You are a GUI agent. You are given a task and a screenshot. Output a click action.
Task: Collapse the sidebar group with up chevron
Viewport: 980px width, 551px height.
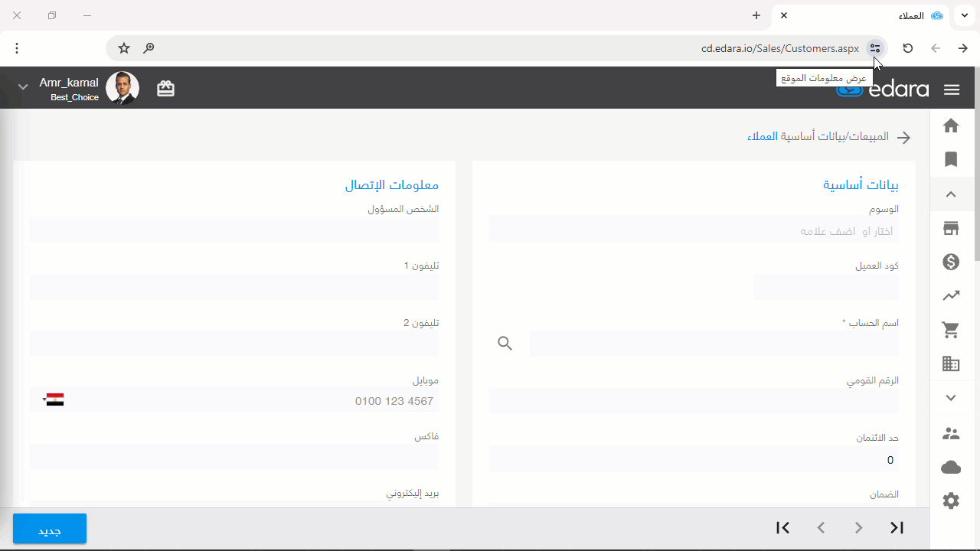click(951, 194)
